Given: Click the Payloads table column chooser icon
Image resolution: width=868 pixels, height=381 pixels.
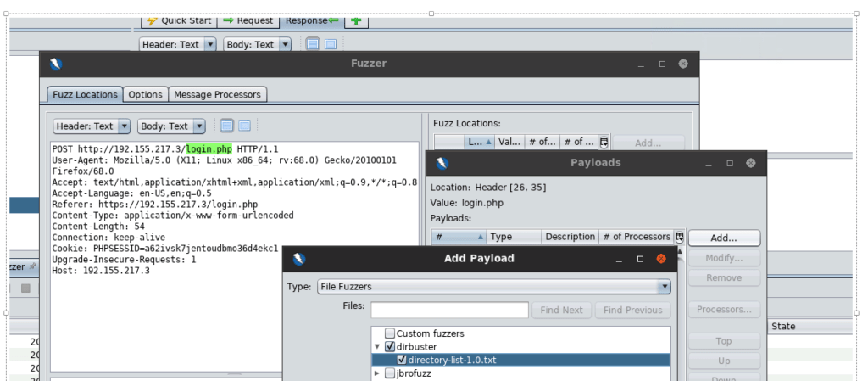Looking at the screenshot, I should click(679, 238).
